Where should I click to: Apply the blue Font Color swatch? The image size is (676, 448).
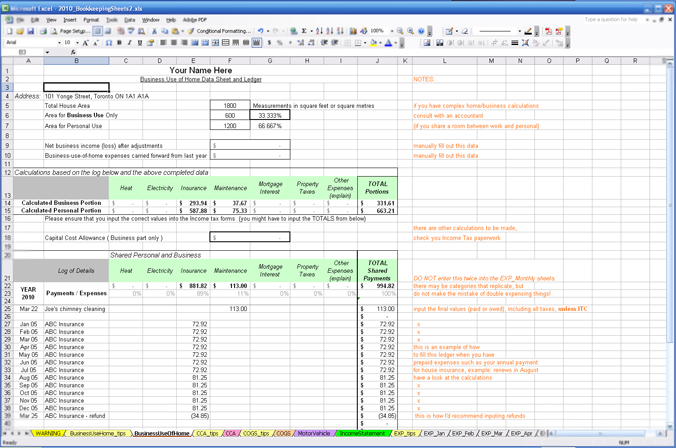pos(388,43)
